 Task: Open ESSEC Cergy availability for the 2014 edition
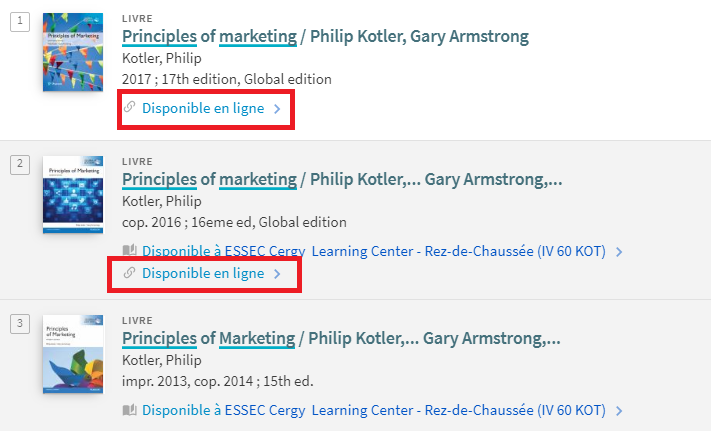[374, 410]
